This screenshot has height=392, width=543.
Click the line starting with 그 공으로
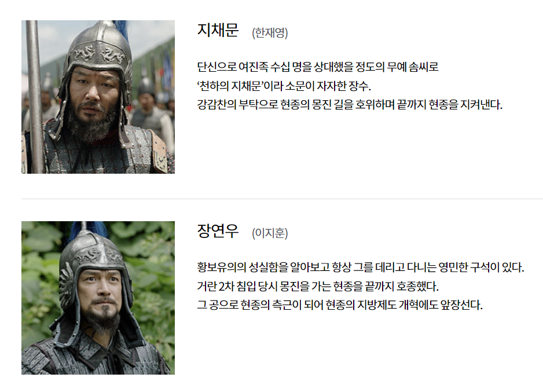(x=340, y=305)
